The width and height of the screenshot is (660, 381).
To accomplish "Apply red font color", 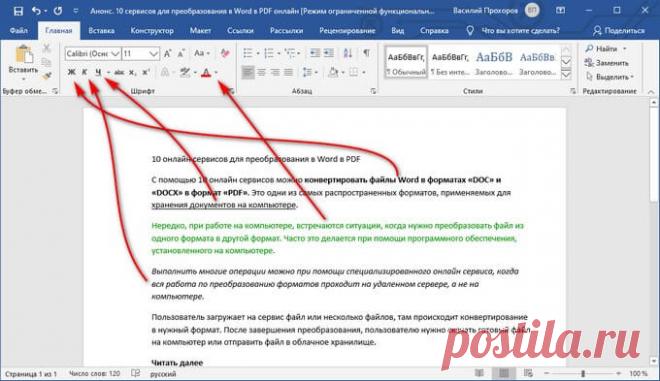I will click(x=206, y=72).
